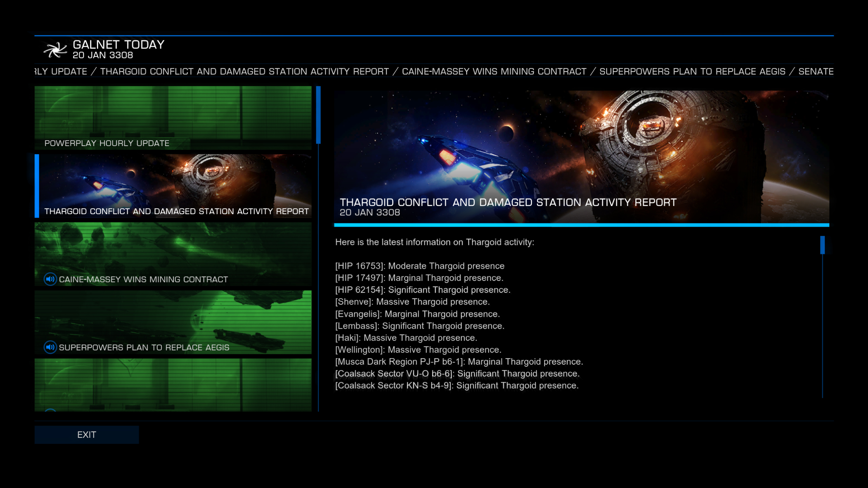Click the '[Coalsack Sector KN-S b4-9]' line
The image size is (868, 488).
(457, 386)
